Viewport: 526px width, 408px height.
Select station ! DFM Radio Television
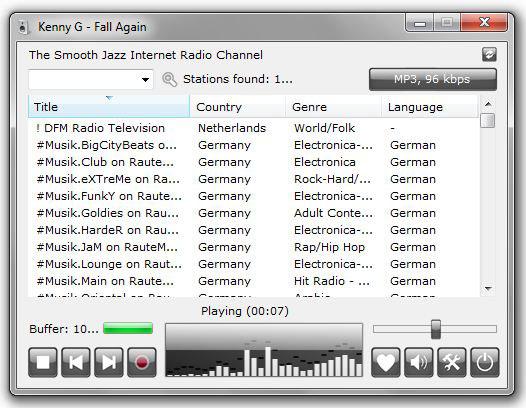pyautogui.click(x=253, y=128)
